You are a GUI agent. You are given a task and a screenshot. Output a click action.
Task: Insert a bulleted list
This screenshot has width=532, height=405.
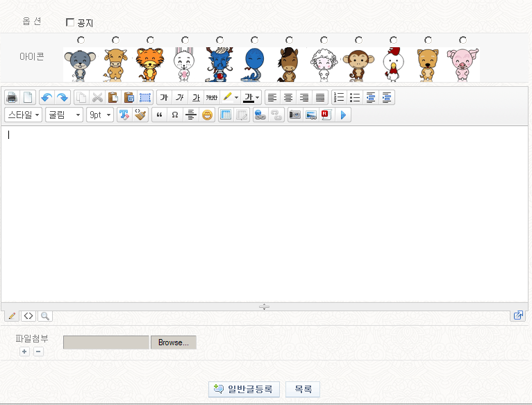[355, 98]
